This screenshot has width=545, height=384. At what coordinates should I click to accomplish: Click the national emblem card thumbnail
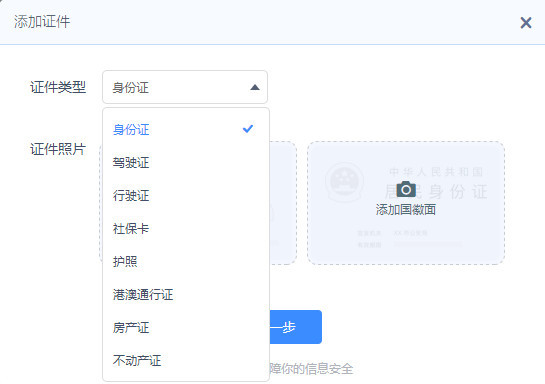click(x=406, y=203)
